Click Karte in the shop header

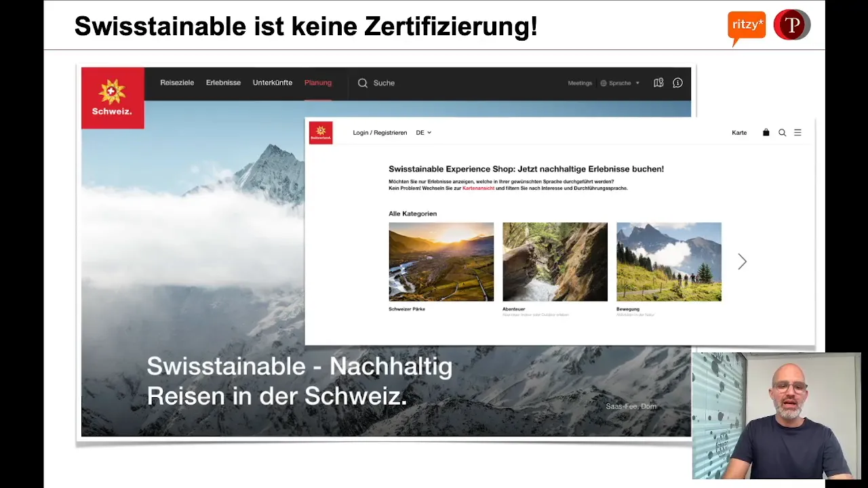[x=739, y=132]
